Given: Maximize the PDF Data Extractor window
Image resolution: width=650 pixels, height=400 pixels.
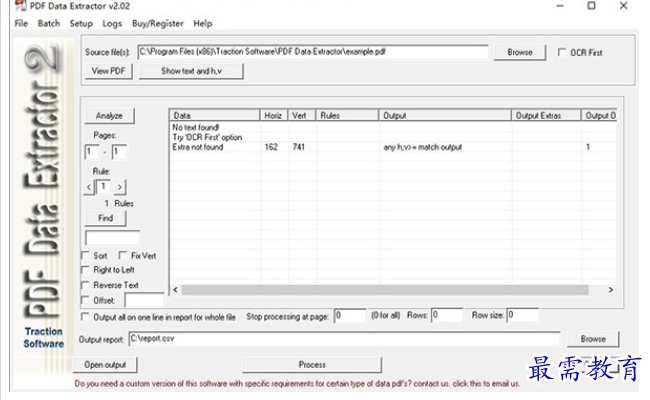Looking at the screenshot, I should pos(592,6).
